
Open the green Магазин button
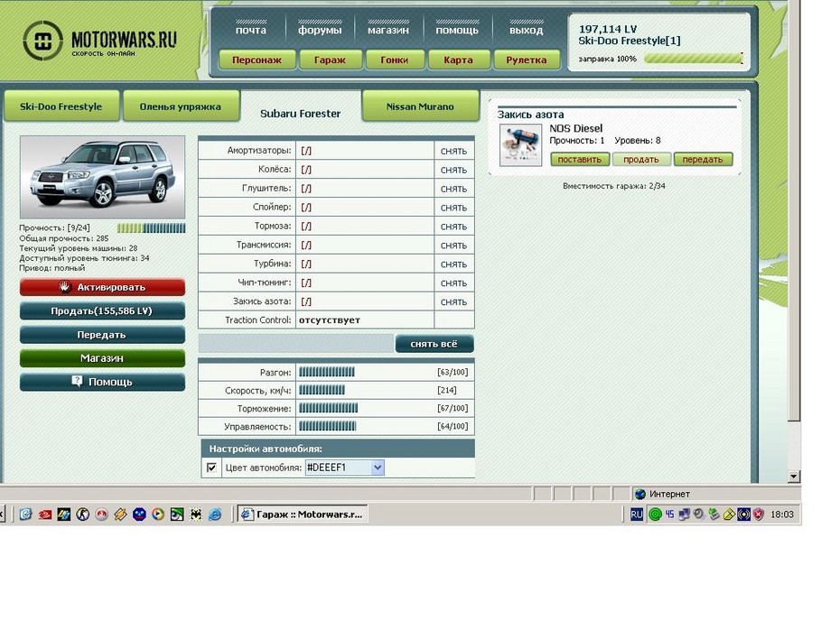coord(102,358)
